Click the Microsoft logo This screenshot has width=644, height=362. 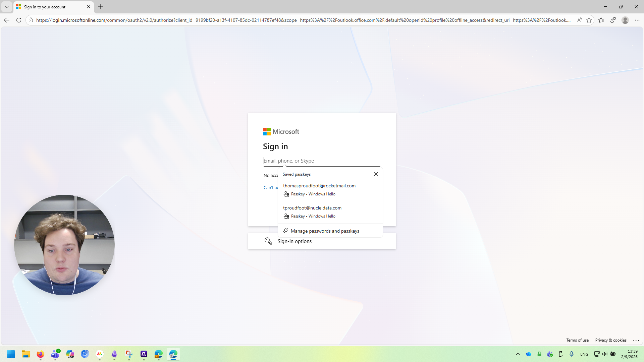click(x=281, y=132)
